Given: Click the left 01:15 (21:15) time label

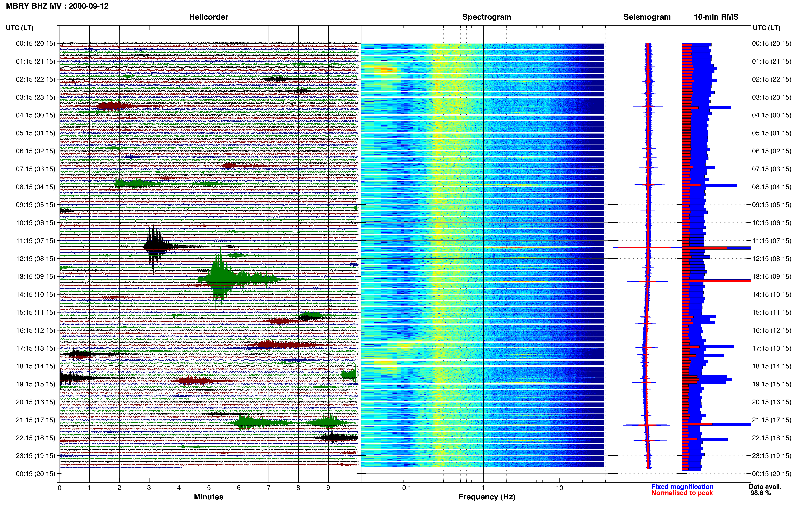Looking at the screenshot, I should click(x=36, y=61).
